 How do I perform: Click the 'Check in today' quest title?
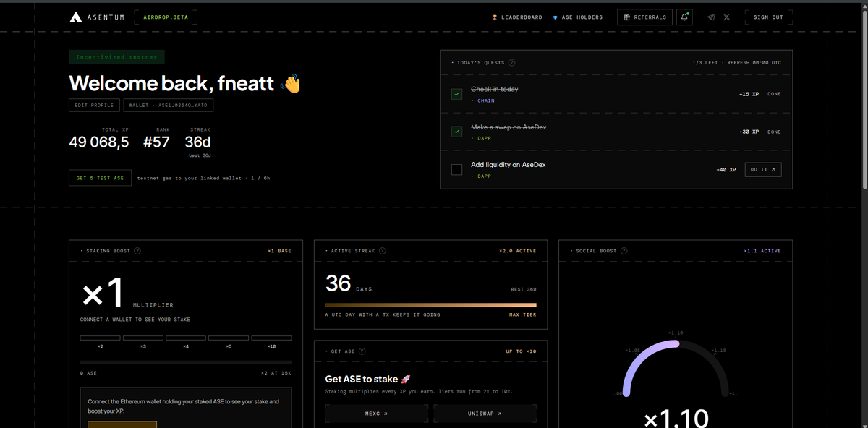click(x=494, y=89)
